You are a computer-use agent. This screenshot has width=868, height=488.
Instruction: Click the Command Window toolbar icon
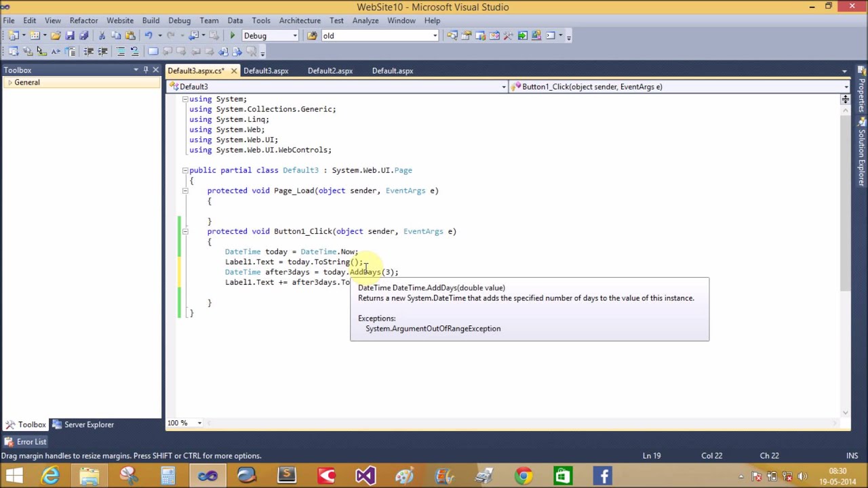(551, 35)
